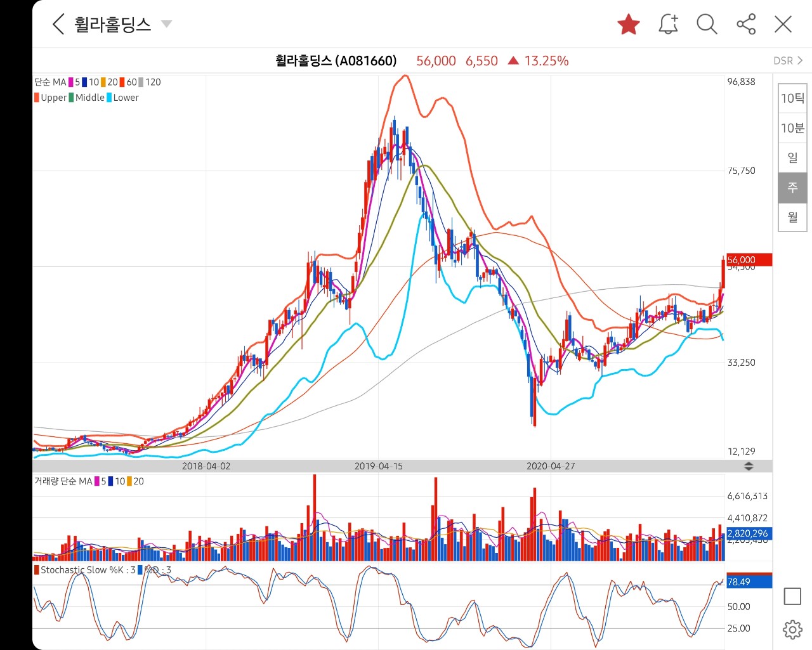812x650 pixels.
Task: Click the 50.00 stochastic axis label
Action: tap(738, 607)
